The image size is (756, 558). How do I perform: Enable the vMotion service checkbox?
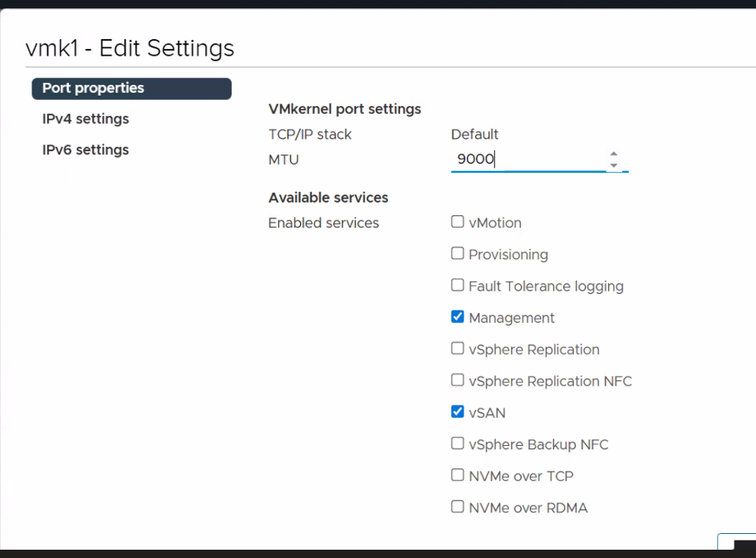click(457, 222)
